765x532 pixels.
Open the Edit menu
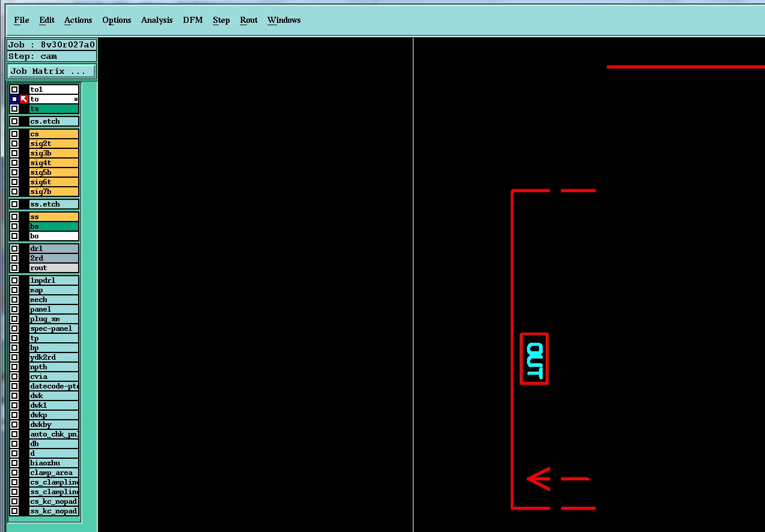pyautogui.click(x=47, y=20)
